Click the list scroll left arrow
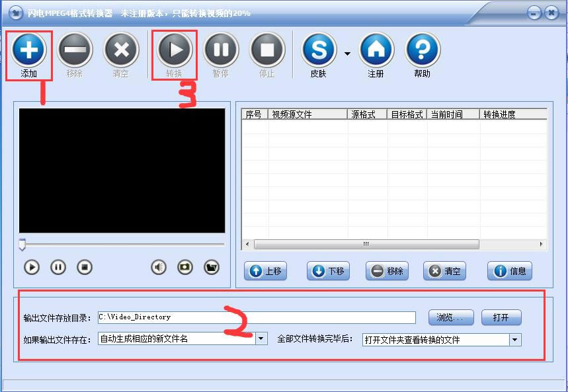This screenshot has height=392, width=568. coord(247,244)
